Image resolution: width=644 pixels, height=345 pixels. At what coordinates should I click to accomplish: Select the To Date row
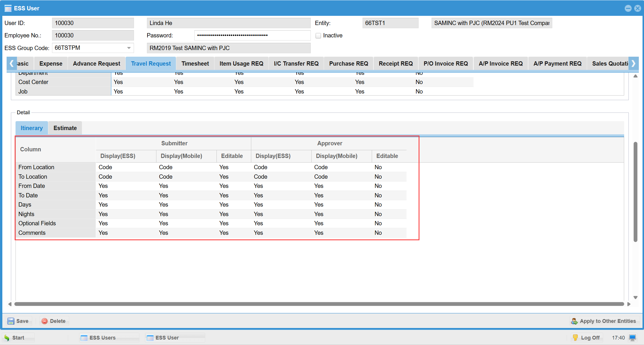pos(211,195)
